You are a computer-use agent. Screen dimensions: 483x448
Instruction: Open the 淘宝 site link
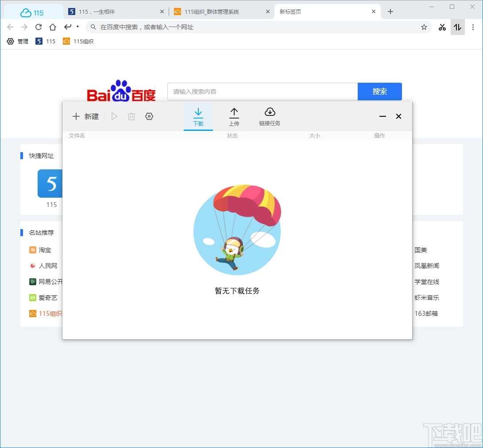[x=40, y=250]
